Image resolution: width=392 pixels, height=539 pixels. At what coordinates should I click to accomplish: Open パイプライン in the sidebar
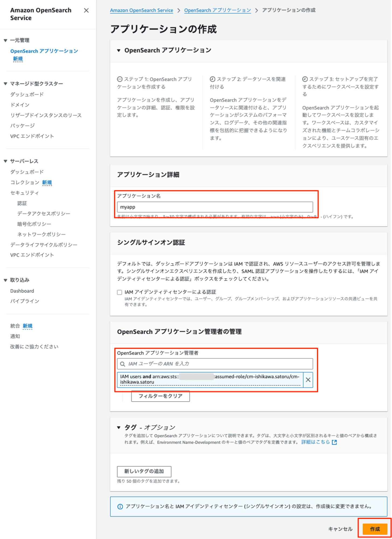[25, 301]
